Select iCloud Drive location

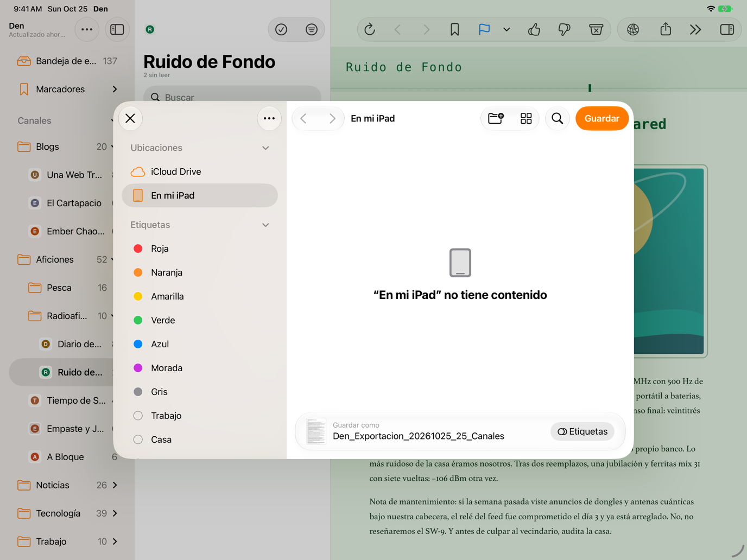[200, 171]
